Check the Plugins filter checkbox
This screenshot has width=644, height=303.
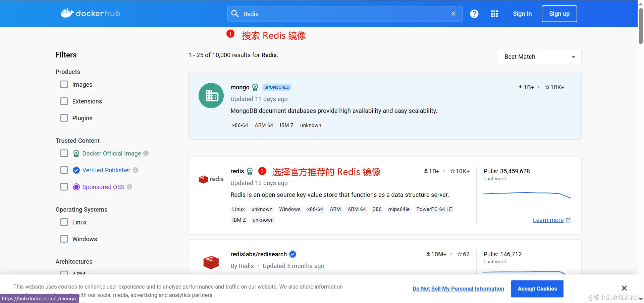tap(64, 118)
